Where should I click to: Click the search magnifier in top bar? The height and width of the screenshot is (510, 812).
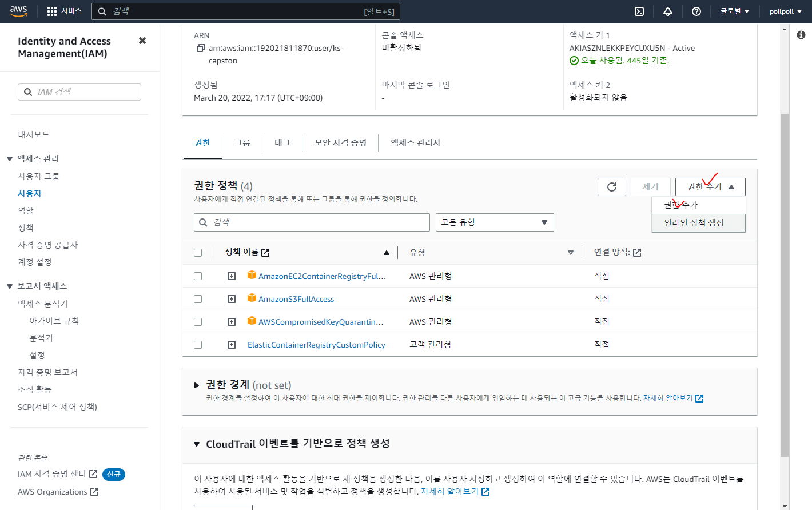pos(102,11)
